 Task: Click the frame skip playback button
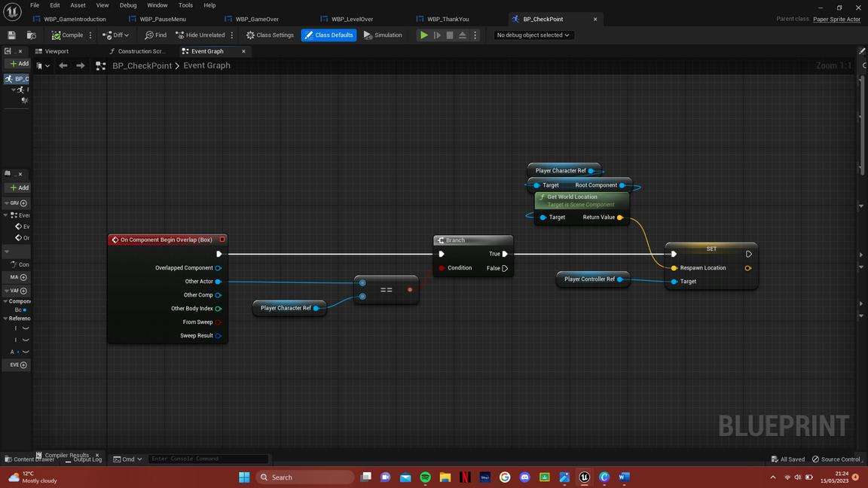[x=437, y=35]
